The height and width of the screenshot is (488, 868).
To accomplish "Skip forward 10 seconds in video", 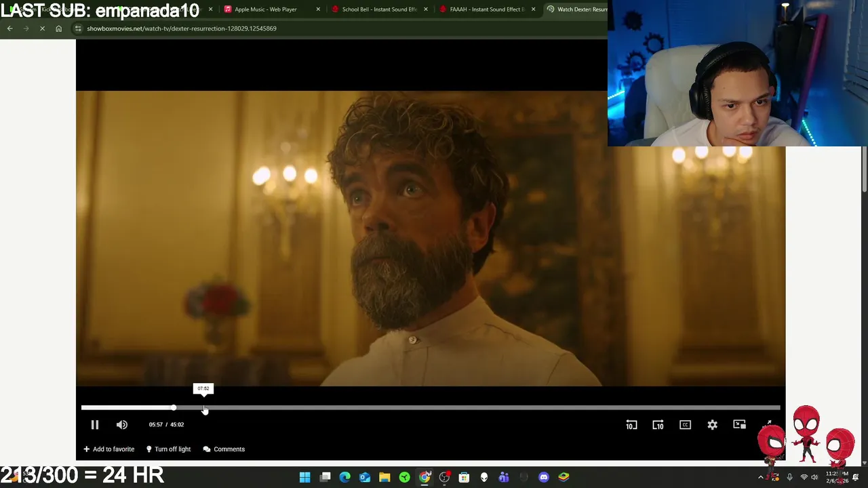I will tap(658, 424).
